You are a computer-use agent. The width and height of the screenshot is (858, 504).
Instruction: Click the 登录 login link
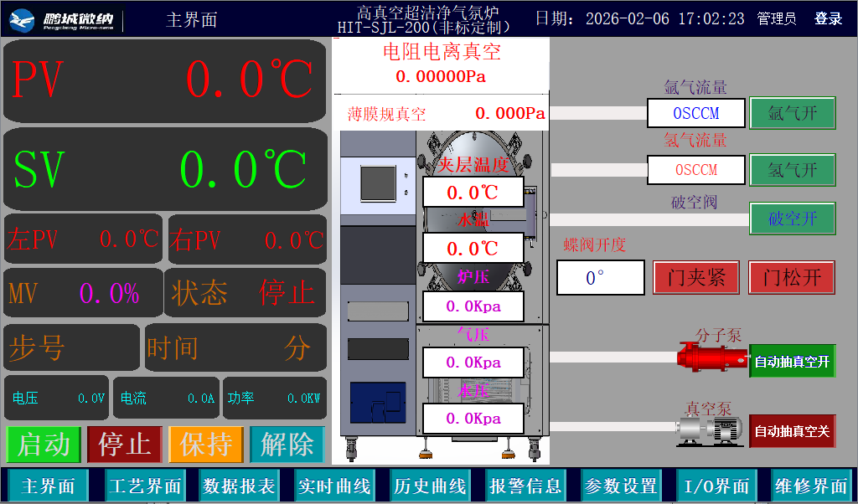click(x=829, y=18)
